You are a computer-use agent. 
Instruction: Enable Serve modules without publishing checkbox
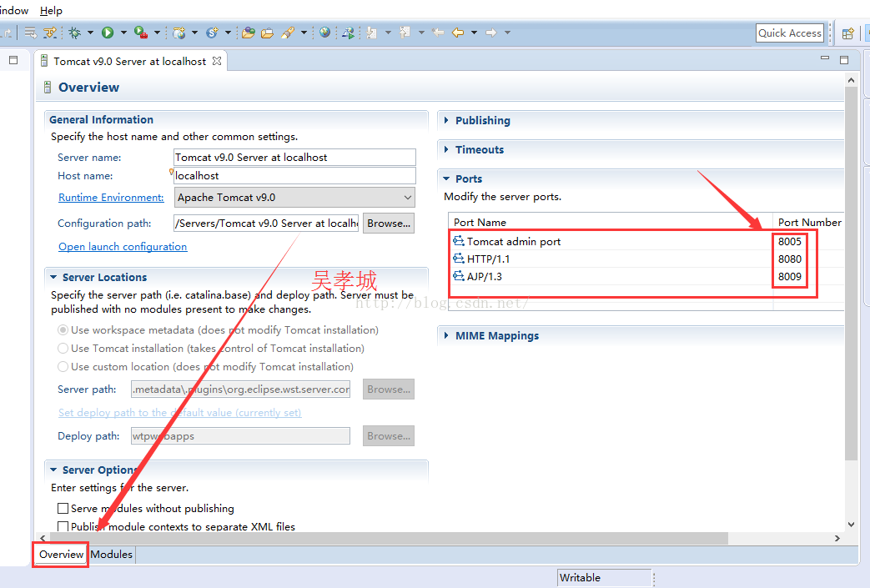point(63,508)
